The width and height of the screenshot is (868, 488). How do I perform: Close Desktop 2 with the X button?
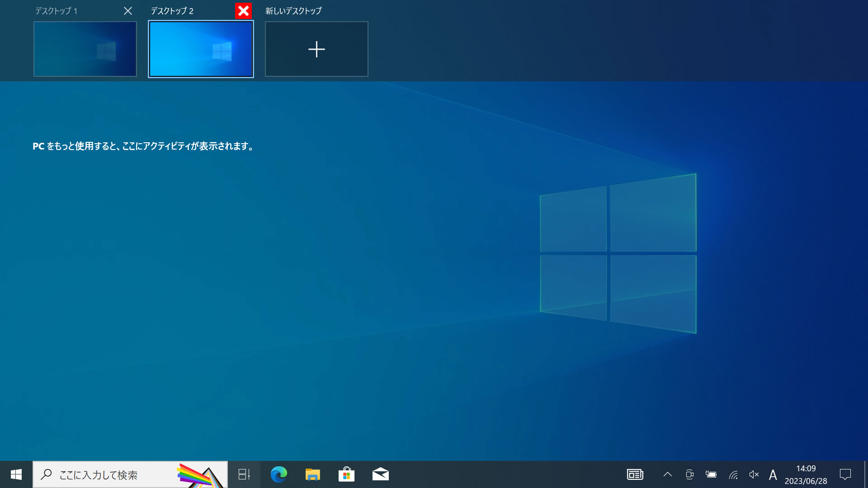(x=243, y=11)
